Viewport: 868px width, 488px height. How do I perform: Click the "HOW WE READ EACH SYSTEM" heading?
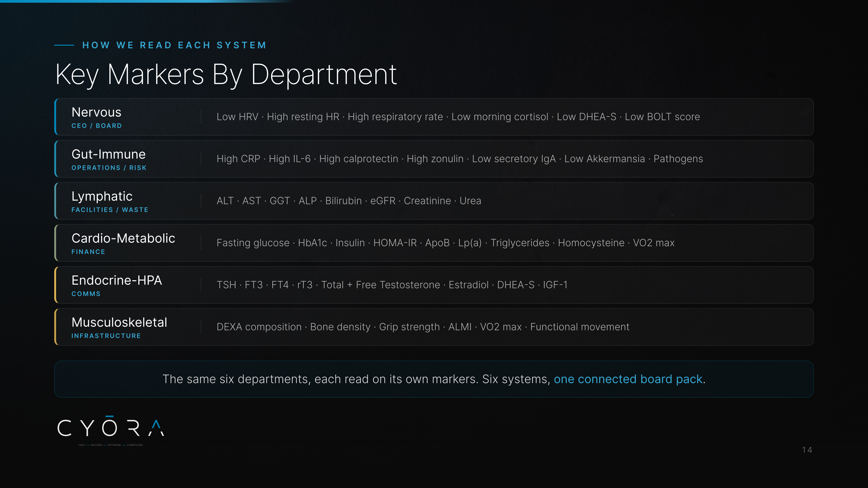click(175, 45)
